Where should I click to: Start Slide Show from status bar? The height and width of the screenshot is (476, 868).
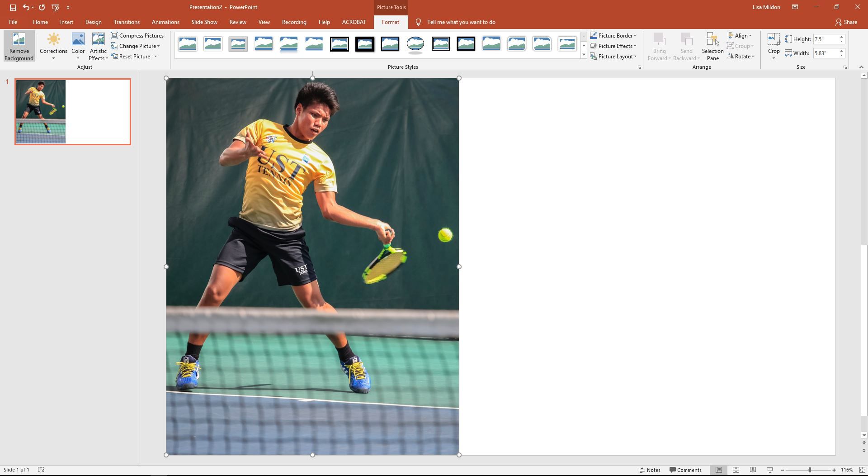pyautogui.click(x=770, y=470)
